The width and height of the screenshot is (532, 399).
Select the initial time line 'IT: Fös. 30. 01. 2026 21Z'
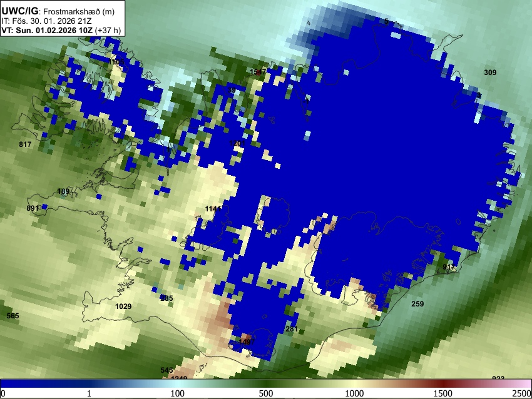tap(46, 21)
